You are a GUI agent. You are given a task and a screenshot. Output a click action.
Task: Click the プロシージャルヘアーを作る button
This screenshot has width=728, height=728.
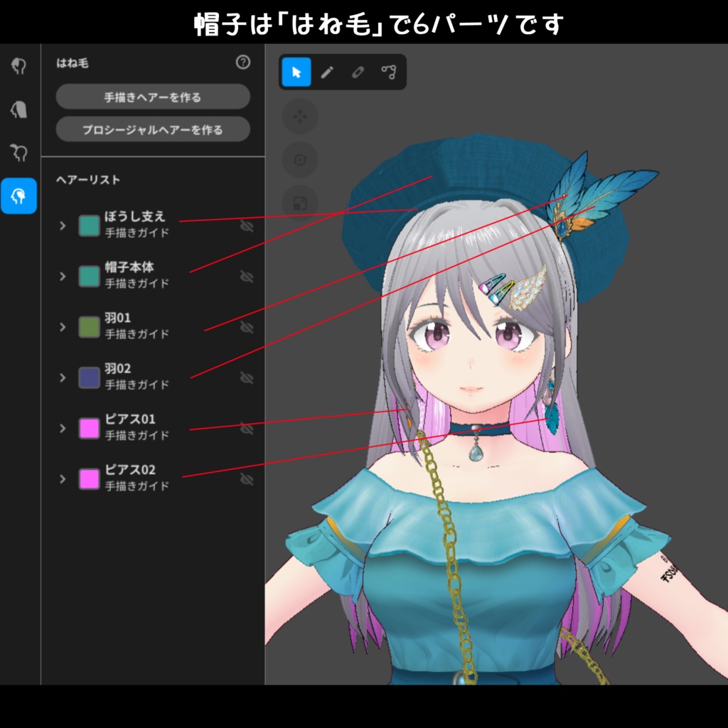152,129
